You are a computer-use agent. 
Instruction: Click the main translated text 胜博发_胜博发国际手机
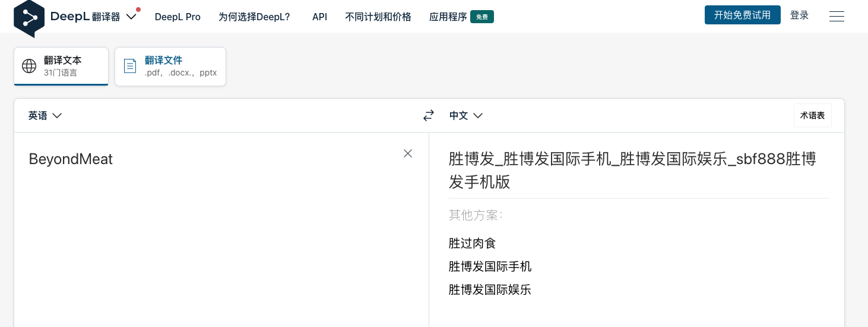632,170
